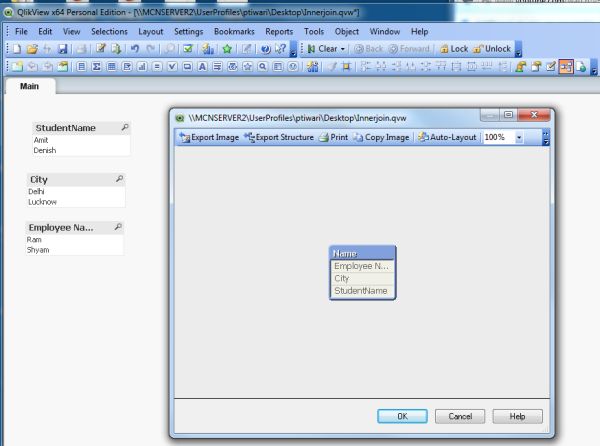Viewport: 600px width, 446px height.
Task: Search within the Employee Na... list box
Action: coord(118,227)
